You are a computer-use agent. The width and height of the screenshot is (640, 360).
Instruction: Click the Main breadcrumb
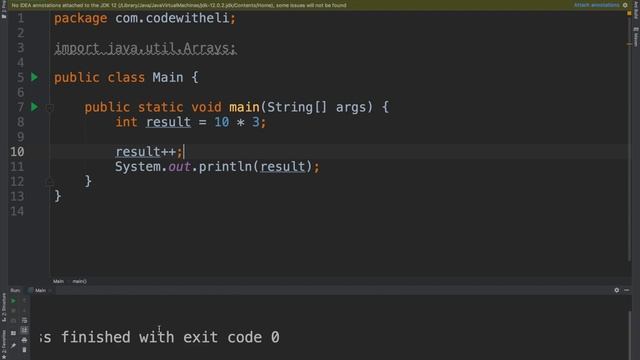[x=58, y=281]
